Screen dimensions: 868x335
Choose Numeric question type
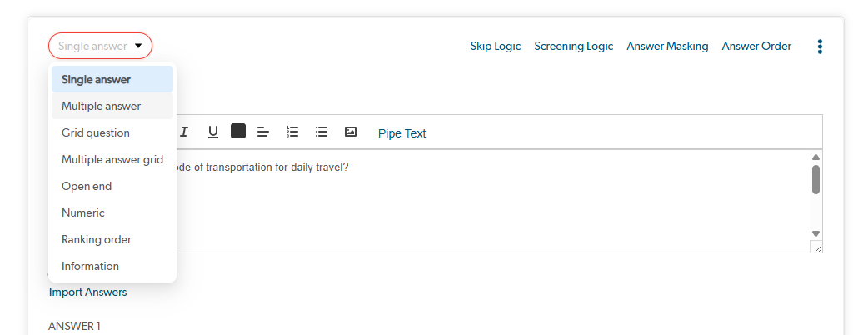click(83, 212)
